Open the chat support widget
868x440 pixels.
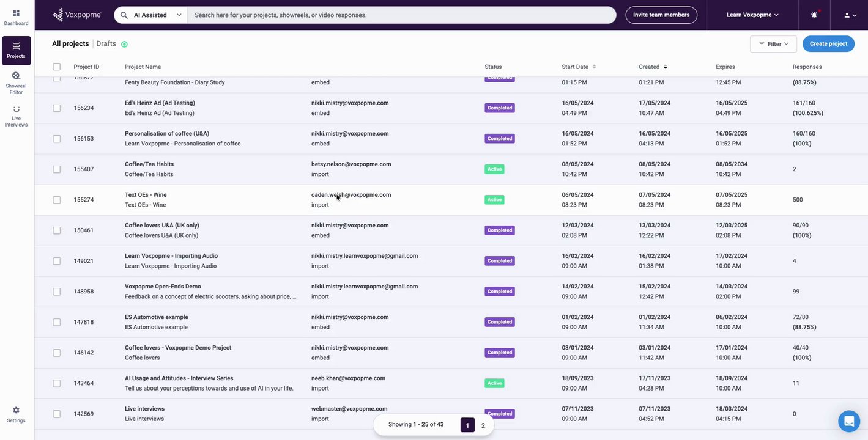(x=848, y=421)
